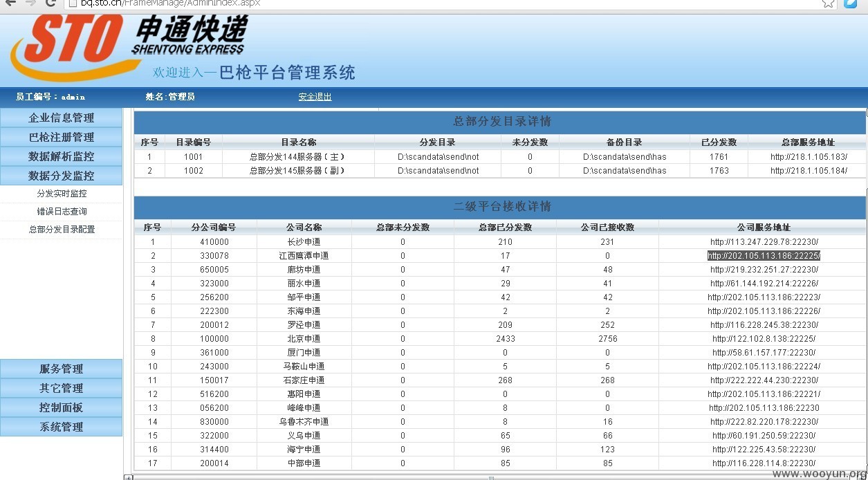This screenshot has width=868, height=480.
Task: Click 北京申通 company name
Action: click(304, 339)
